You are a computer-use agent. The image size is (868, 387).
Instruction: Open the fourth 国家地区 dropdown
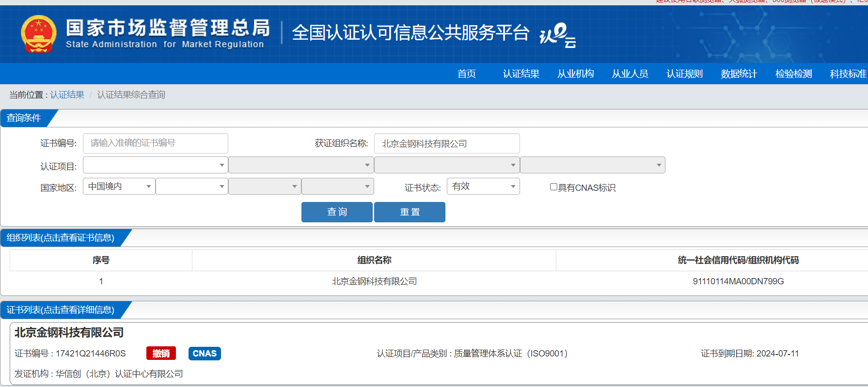(338, 186)
